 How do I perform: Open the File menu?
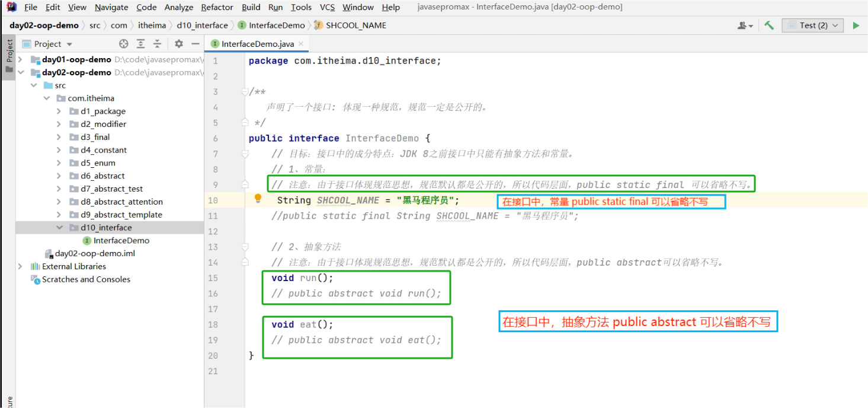(x=31, y=7)
